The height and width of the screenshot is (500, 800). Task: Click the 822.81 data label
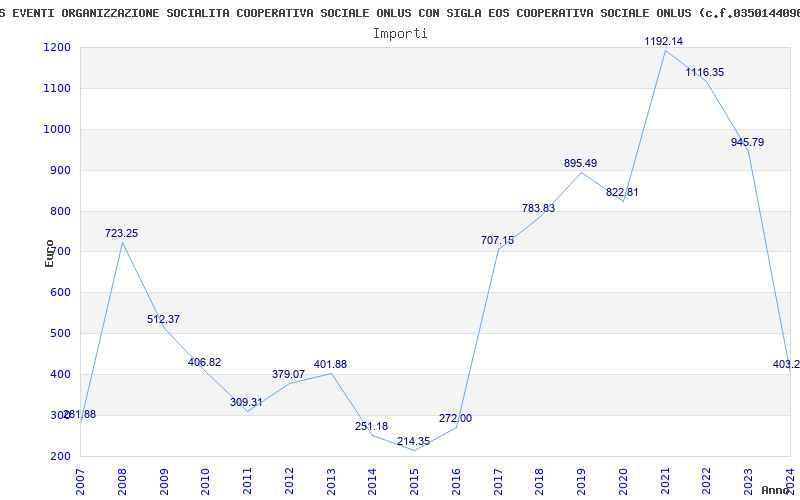pos(622,192)
